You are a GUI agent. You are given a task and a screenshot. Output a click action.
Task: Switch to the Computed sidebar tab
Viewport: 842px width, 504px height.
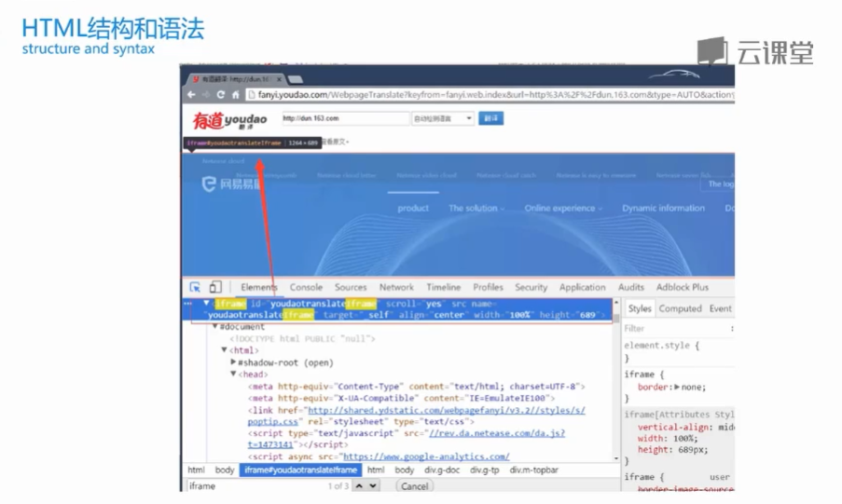click(x=681, y=308)
